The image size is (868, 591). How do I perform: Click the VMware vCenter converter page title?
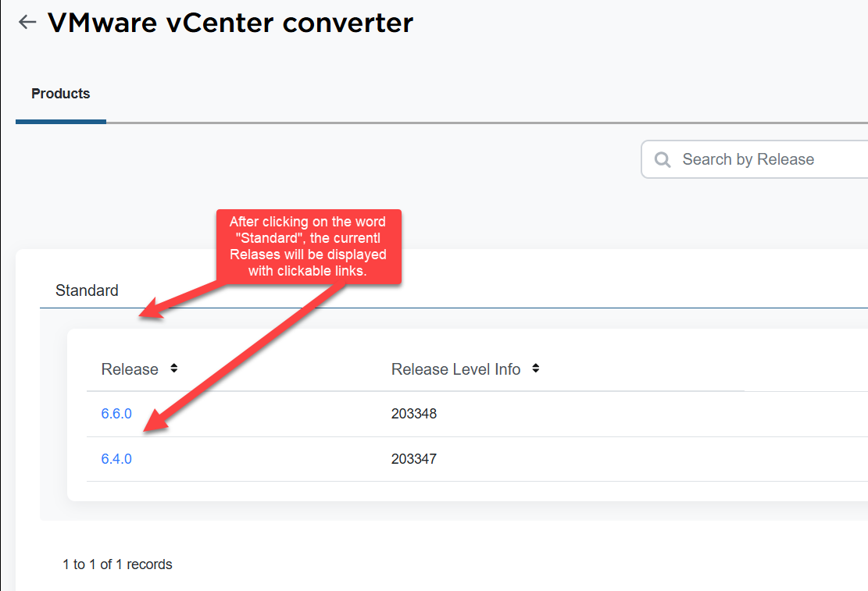[230, 23]
